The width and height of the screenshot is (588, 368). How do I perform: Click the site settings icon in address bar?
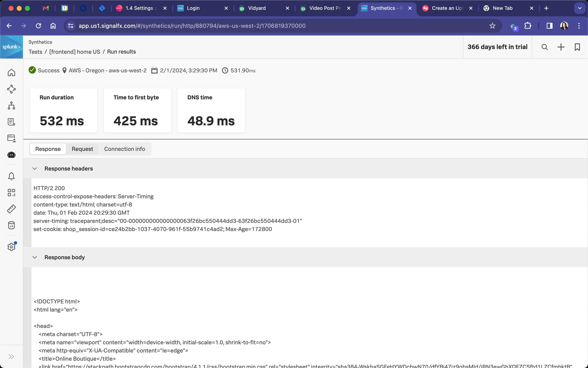(71, 26)
